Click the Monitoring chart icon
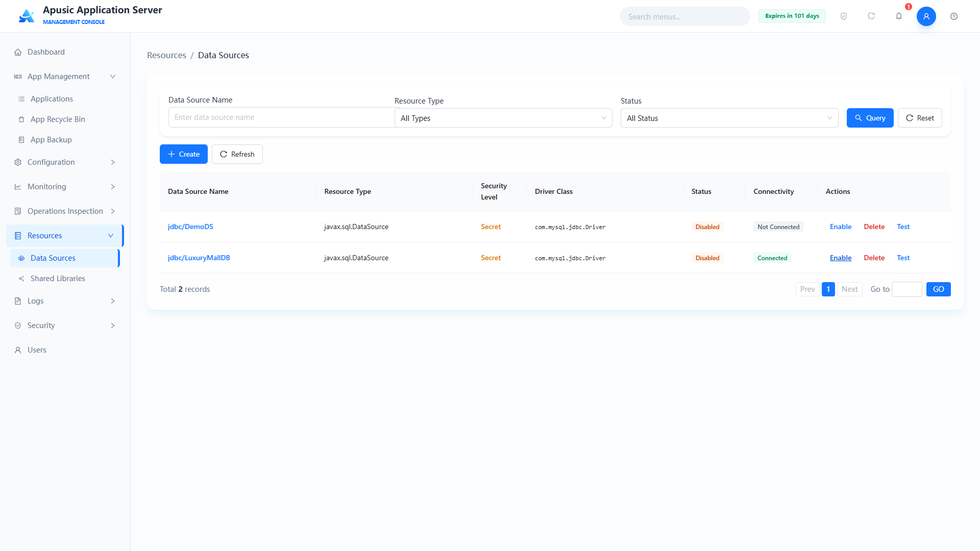 coord(18,187)
